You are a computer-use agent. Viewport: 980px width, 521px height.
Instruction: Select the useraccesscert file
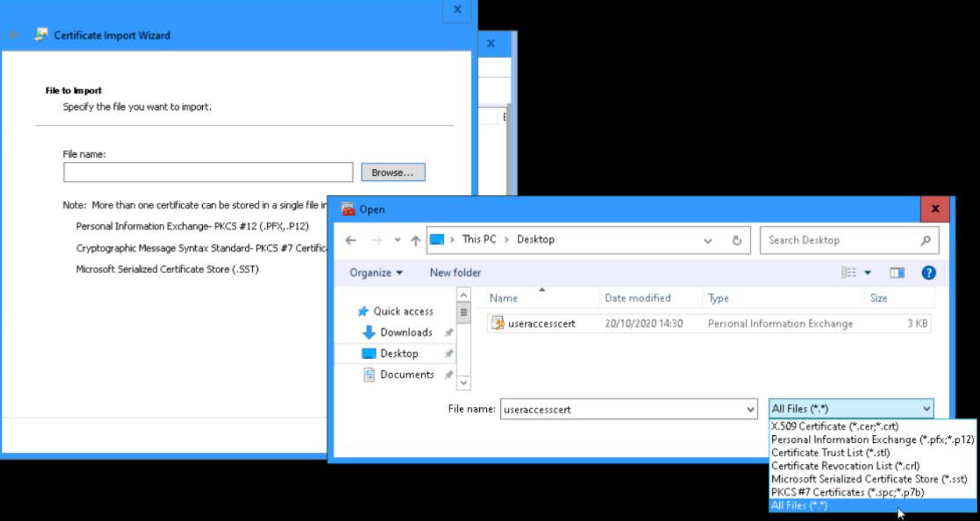click(x=541, y=324)
